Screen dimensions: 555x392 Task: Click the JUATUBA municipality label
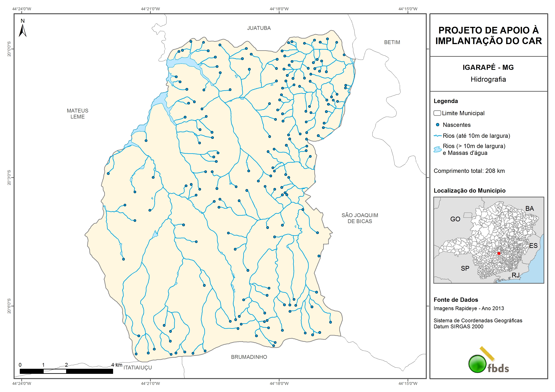click(x=259, y=28)
